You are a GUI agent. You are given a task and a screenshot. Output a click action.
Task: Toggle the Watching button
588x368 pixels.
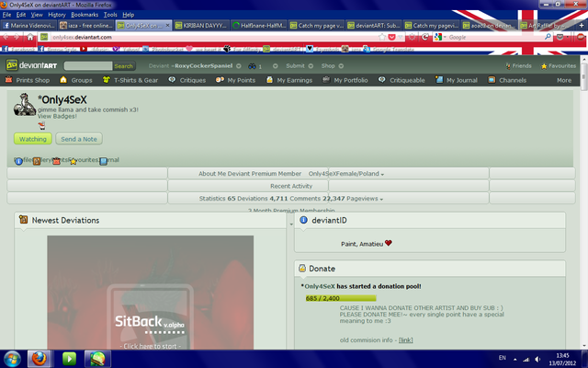click(33, 139)
